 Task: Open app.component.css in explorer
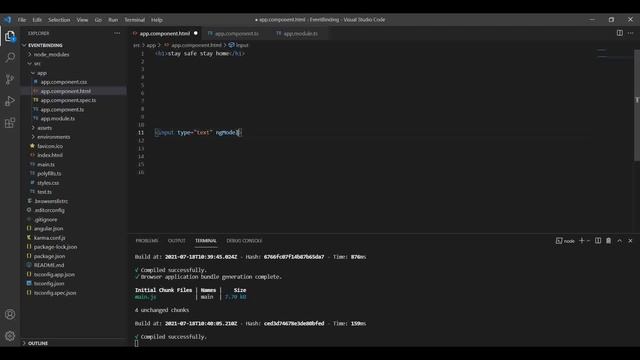[x=64, y=82]
